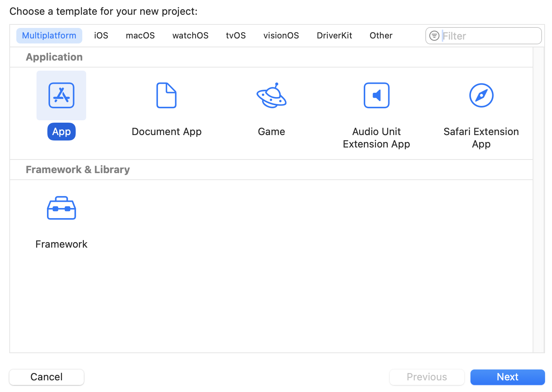Click the filter icon in search field

434,36
